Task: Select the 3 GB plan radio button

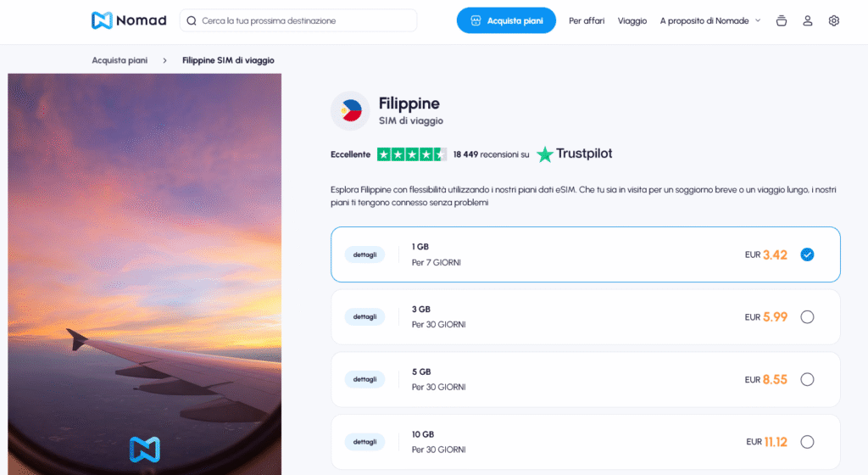Action: tap(807, 317)
